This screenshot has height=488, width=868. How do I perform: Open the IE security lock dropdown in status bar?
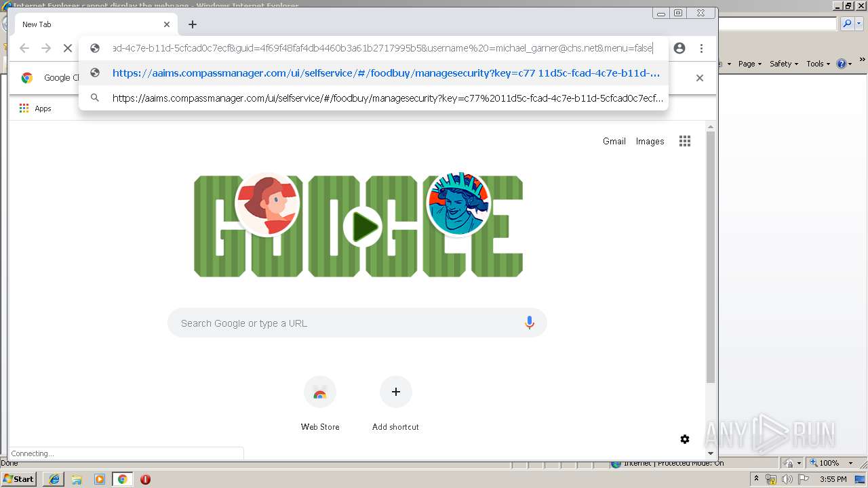[793, 463]
